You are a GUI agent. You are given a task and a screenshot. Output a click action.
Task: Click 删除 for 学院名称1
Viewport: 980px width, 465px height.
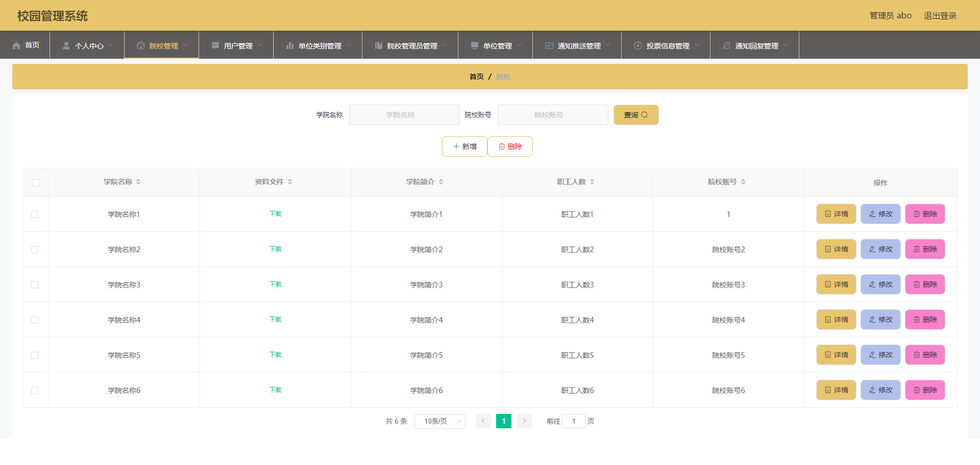click(x=925, y=214)
